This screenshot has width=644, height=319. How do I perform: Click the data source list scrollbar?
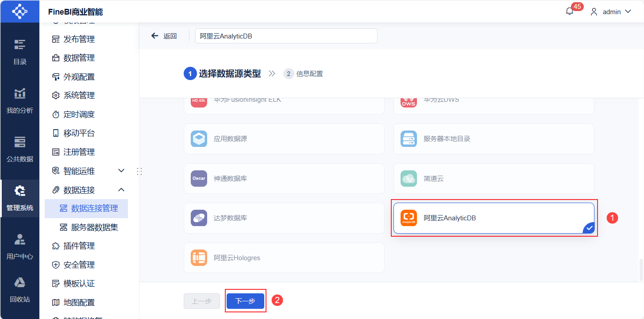pos(641,269)
